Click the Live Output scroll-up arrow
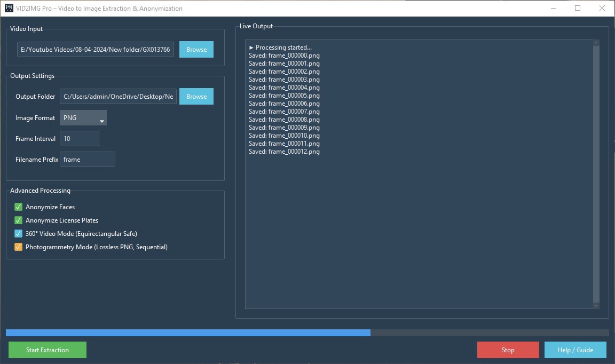The height and width of the screenshot is (364, 615). tap(596, 42)
